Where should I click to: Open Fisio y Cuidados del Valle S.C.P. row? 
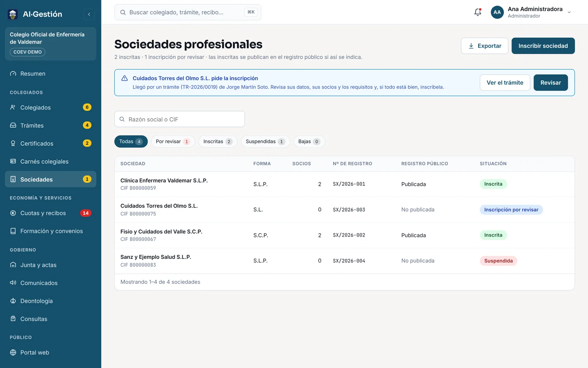[344, 235]
